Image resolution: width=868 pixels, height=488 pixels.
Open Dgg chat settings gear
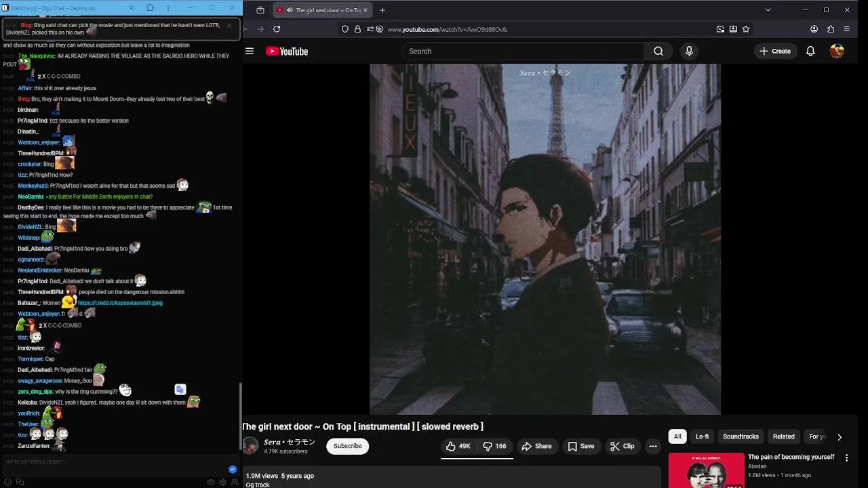[222, 482]
